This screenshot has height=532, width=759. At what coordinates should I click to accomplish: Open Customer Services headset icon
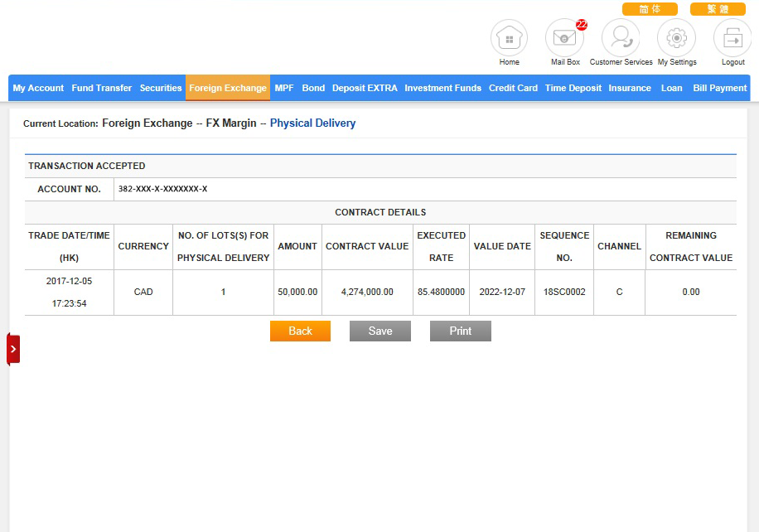click(621, 38)
